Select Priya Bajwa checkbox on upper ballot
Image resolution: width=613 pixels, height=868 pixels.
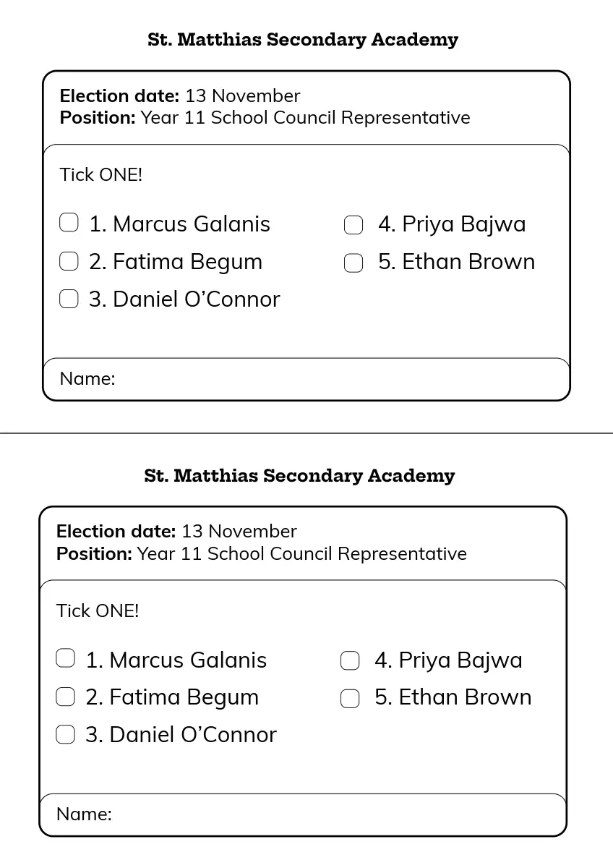click(353, 225)
